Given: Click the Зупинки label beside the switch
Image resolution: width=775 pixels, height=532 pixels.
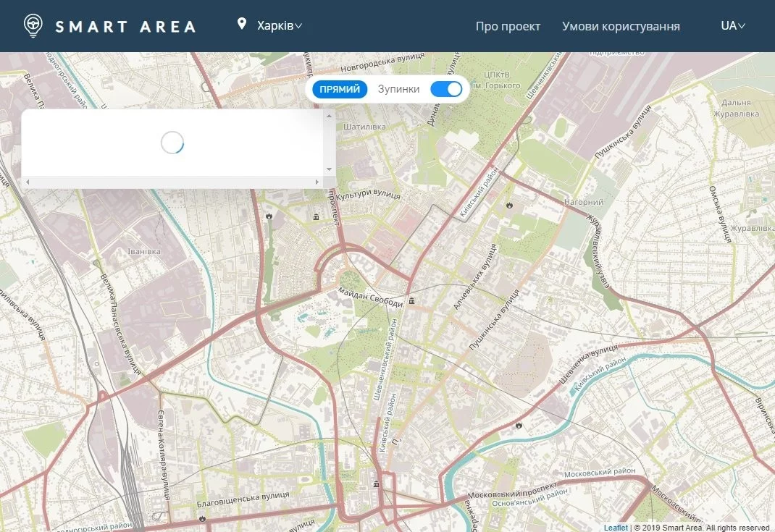Looking at the screenshot, I should coord(398,89).
